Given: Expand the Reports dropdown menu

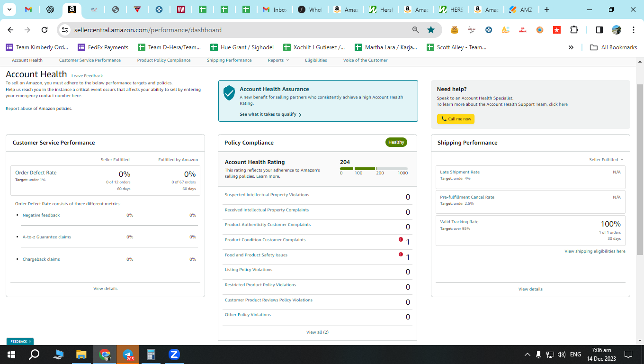Looking at the screenshot, I should (x=278, y=60).
